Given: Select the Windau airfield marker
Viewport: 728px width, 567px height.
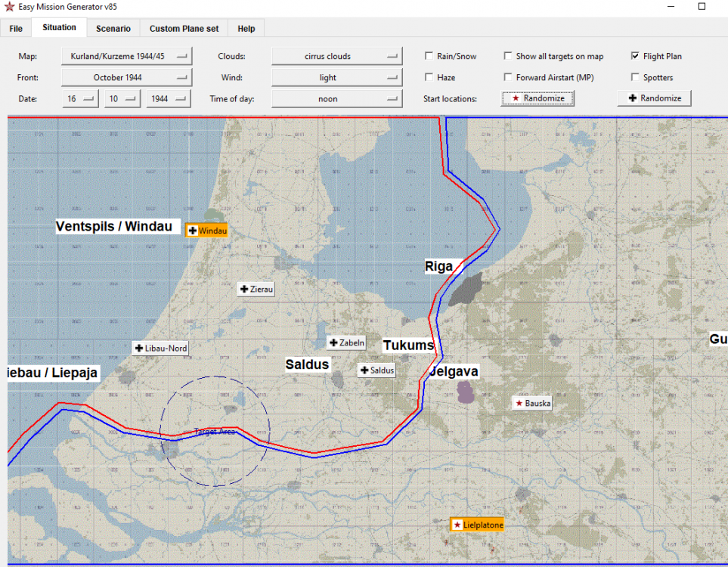Looking at the screenshot, I should click(x=206, y=231).
